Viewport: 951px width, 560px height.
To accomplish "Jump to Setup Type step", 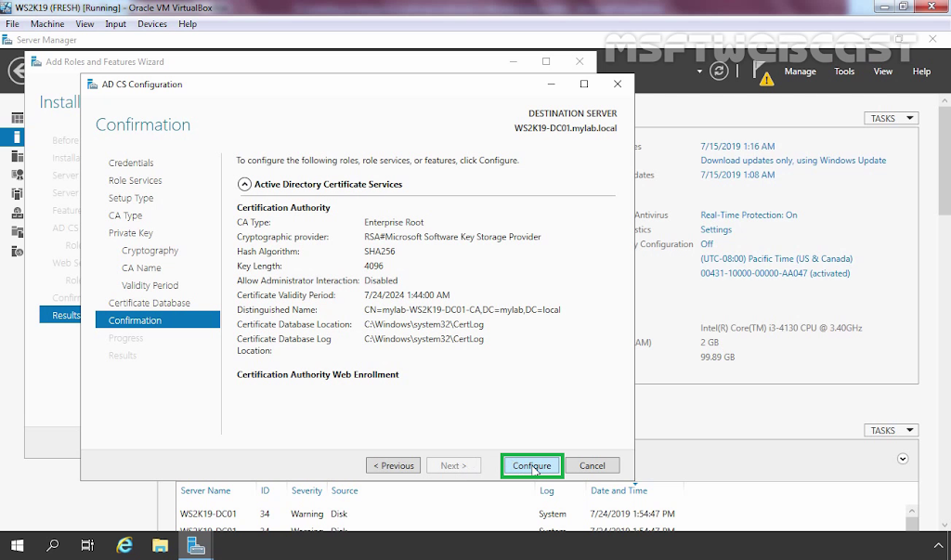I will click(131, 198).
